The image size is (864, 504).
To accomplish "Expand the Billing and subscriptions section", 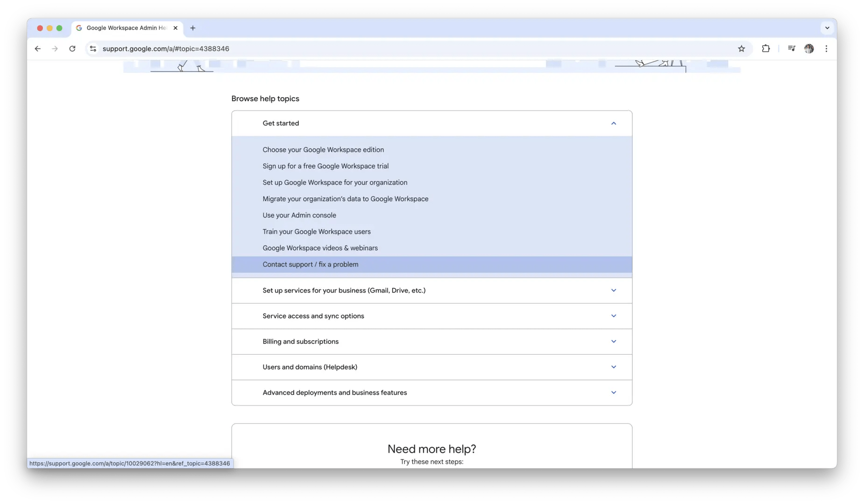I will (x=613, y=341).
